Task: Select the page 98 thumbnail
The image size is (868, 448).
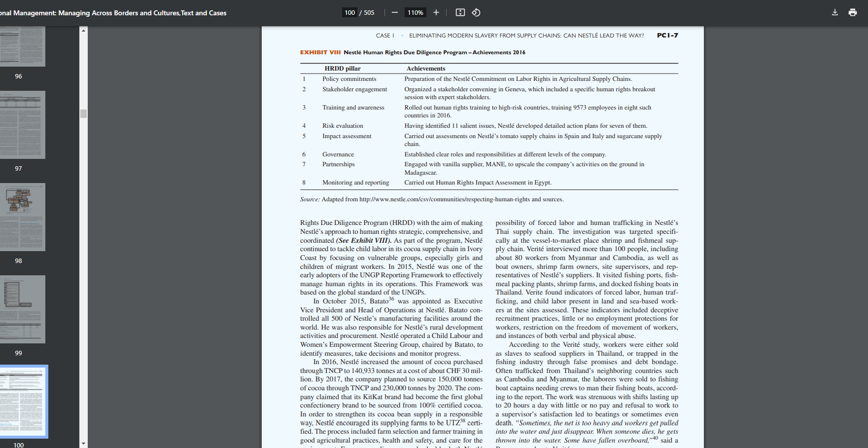Action: (22, 217)
